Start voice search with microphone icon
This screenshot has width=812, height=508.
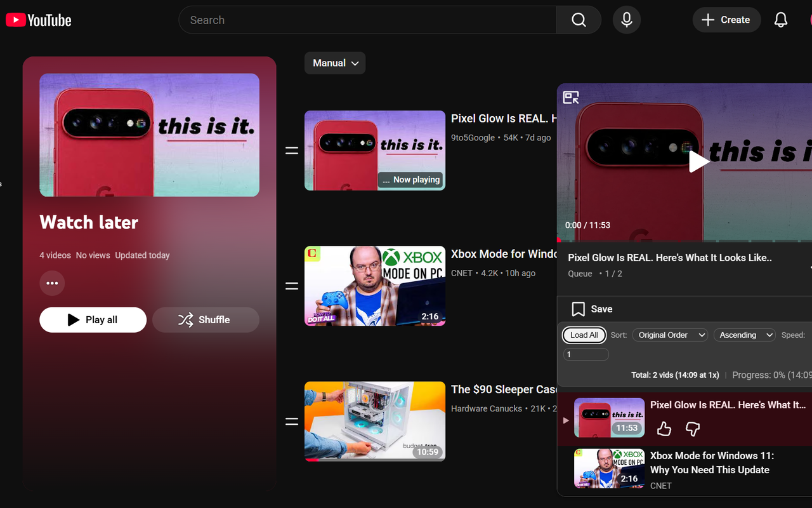(627, 20)
